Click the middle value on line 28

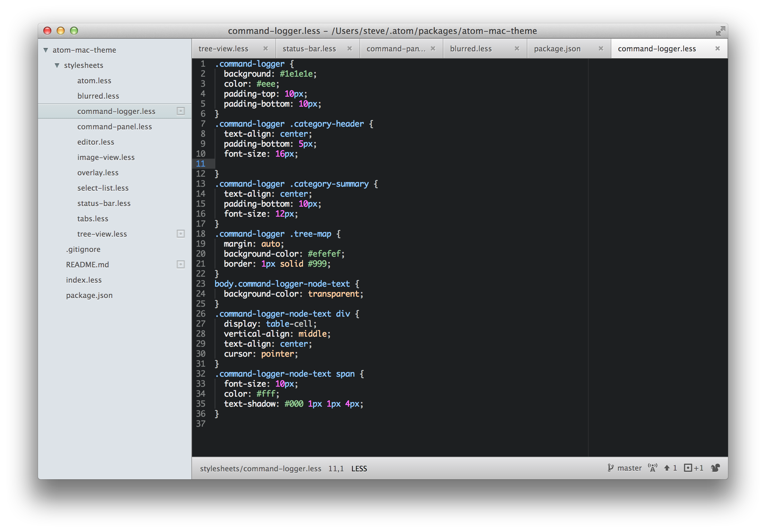pyautogui.click(x=312, y=334)
